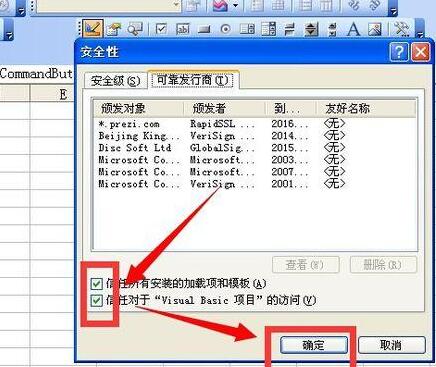The height and width of the screenshot is (367, 436).
Task: Click the View Code icon
Action: 135,29
